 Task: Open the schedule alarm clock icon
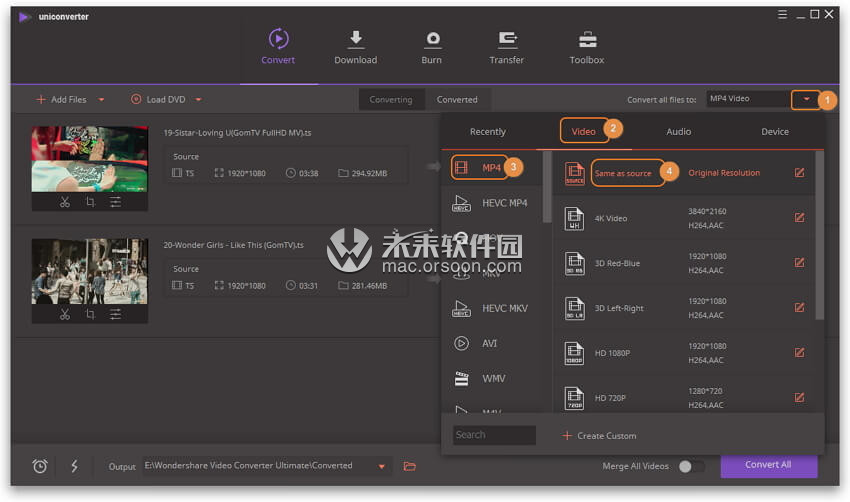(40, 466)
